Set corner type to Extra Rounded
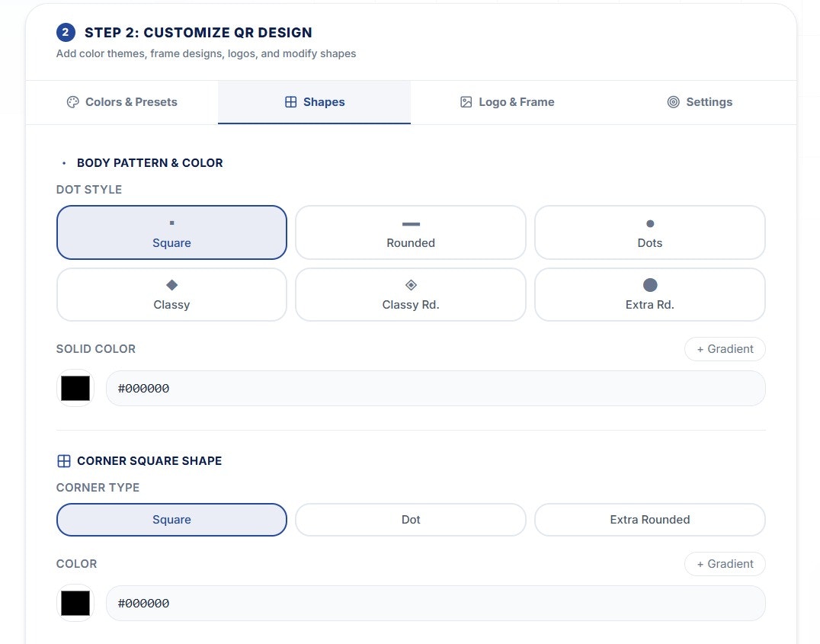 point(649,520)
